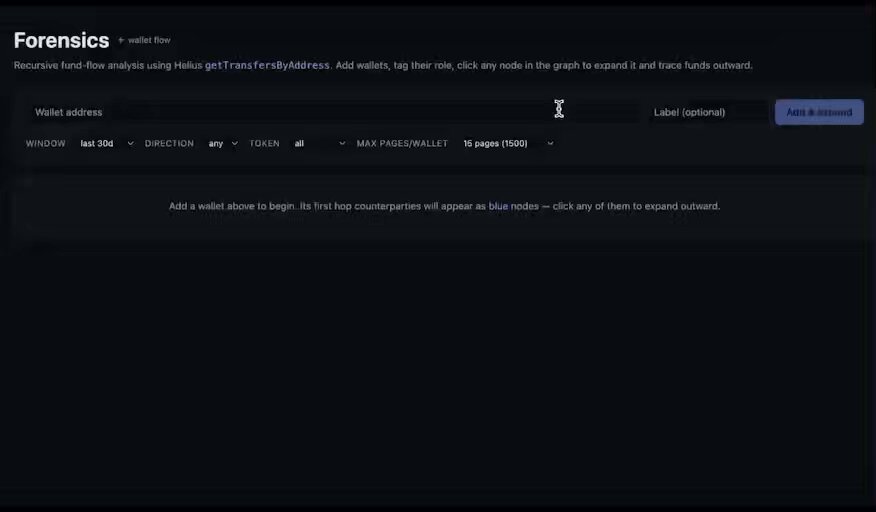The height and width of the screenshot is (512, 876).
Task: Open the WINDOW dropdown showing last 30d
Action: [x=107, y=144]
